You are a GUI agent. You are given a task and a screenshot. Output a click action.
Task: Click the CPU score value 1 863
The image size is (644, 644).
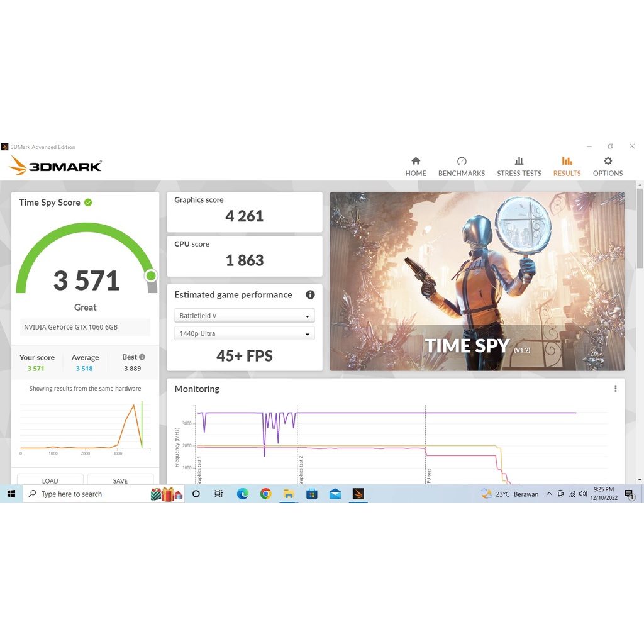[x=245, y=260]
